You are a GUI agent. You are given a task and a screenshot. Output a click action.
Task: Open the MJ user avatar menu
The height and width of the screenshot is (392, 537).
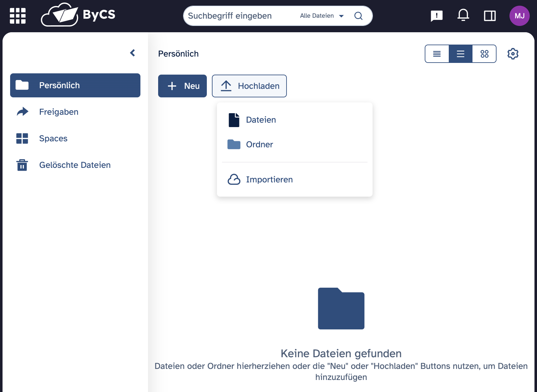pos(519,16)
